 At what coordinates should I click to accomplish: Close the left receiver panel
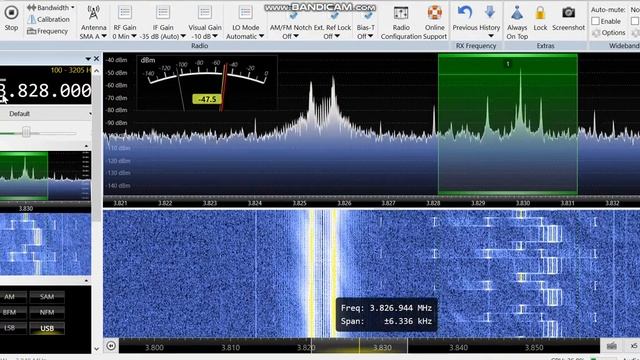point(96,59)
